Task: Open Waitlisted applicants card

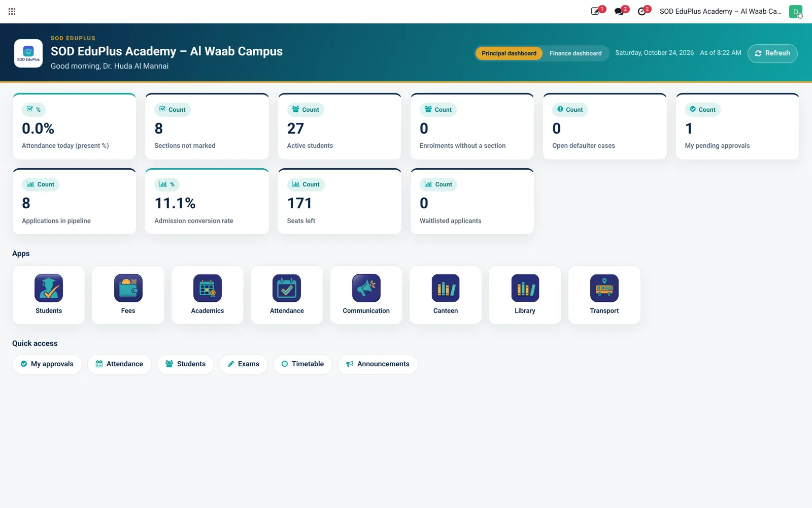Action: coord(472,201)
